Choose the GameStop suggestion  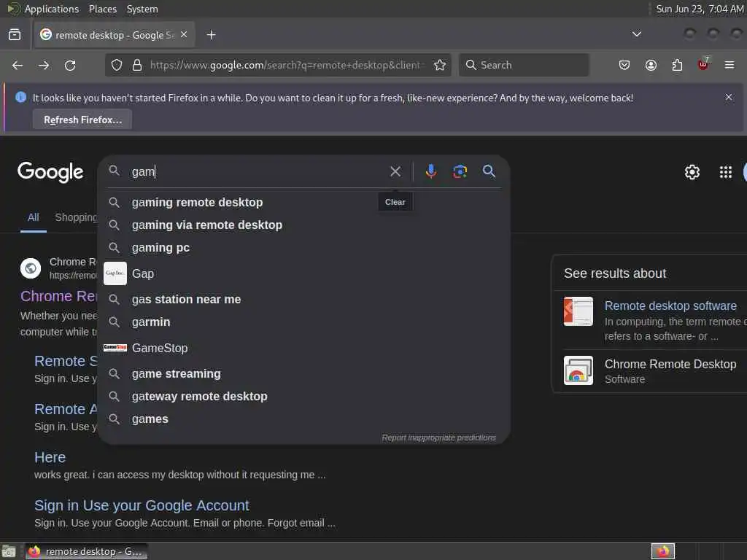pyautogui.click(x=304, y=348)
